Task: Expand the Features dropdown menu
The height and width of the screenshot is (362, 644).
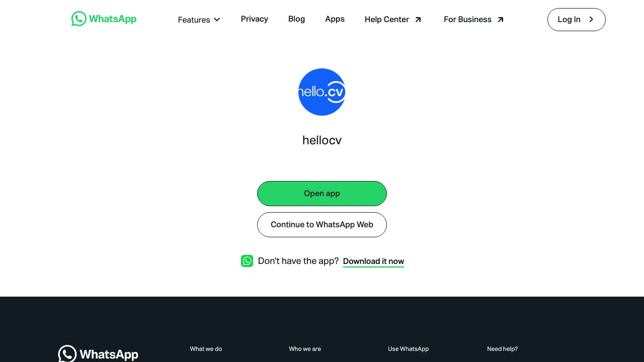Action: click(x=199, y=20)
